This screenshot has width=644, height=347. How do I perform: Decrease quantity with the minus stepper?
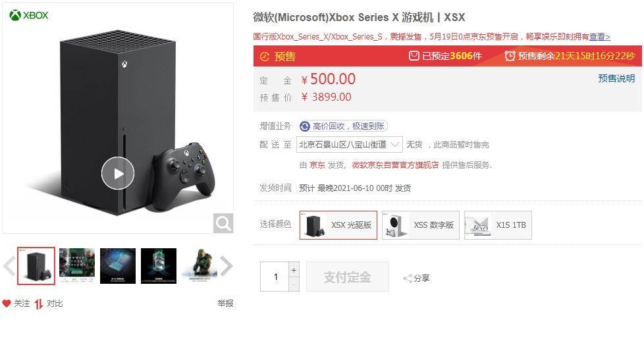click(x=294, y=284)
